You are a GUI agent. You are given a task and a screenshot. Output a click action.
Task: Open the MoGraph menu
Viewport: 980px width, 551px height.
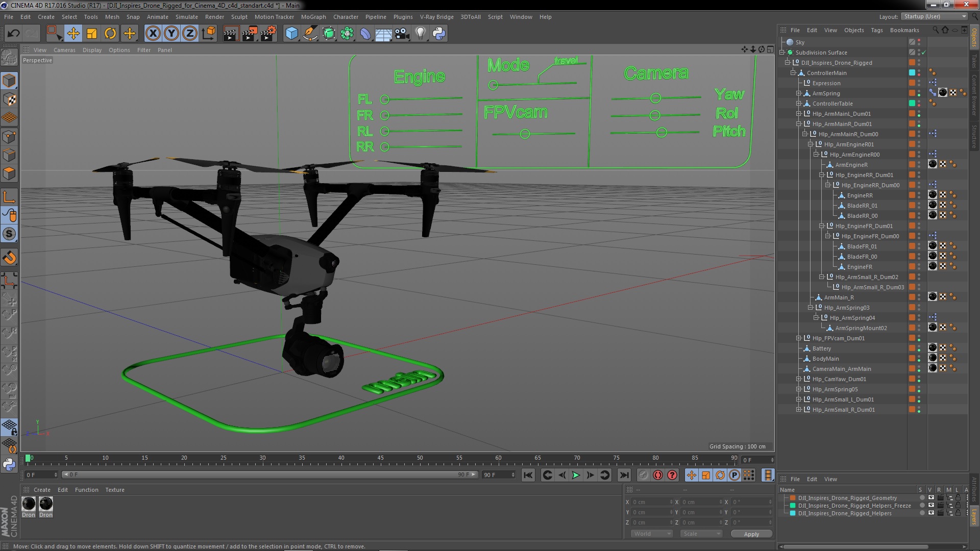click(x=313, y=17)
